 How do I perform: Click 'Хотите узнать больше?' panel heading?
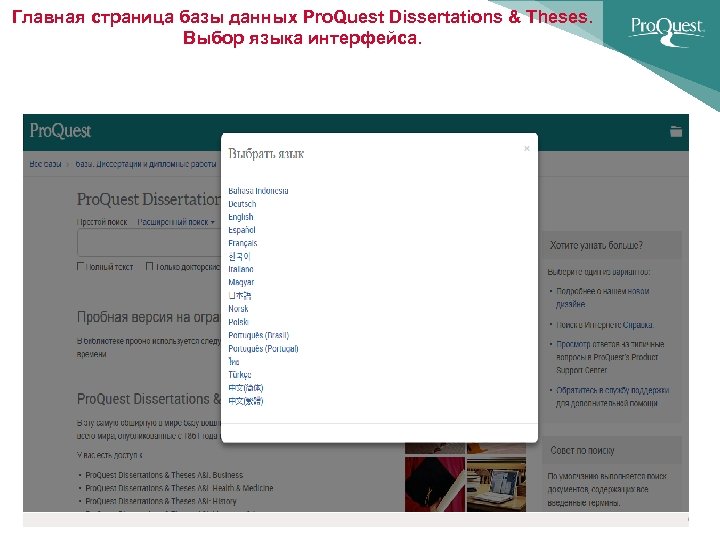pos(596,245)
